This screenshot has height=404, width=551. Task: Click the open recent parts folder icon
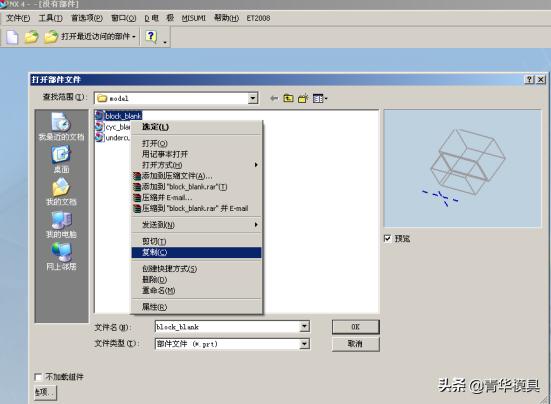(51, 37)
